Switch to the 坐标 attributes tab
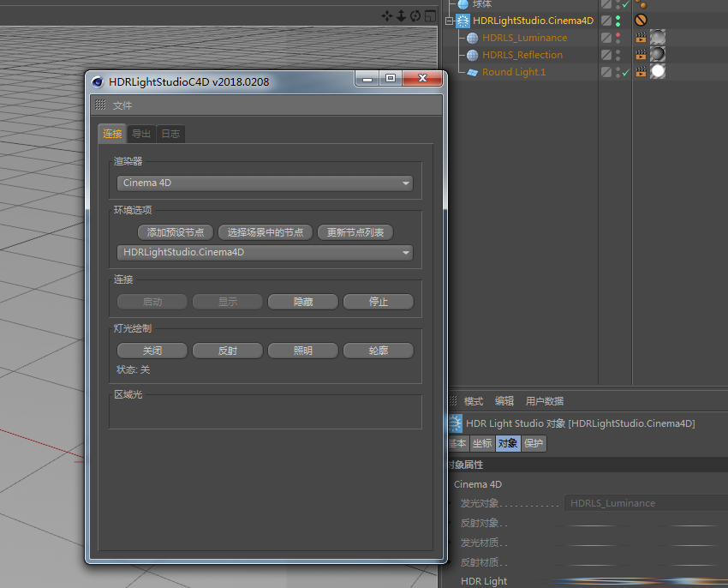Screen dimensions: 728x588 (482, 443)
